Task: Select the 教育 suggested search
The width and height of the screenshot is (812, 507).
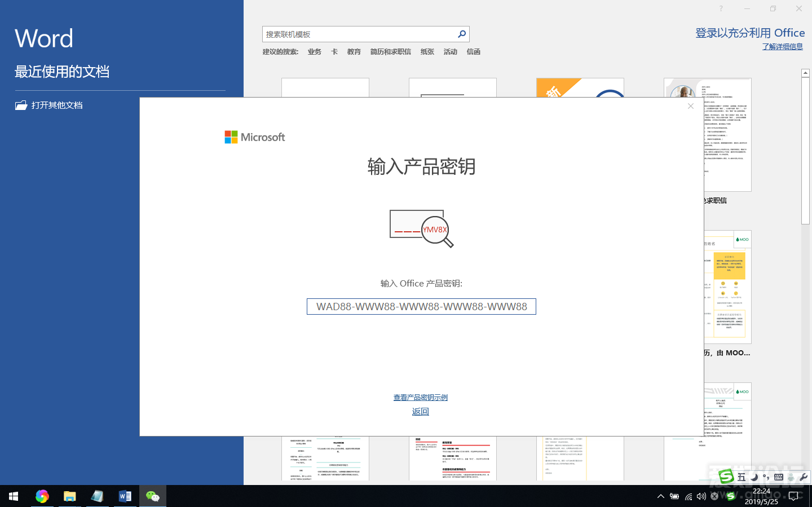Action: [354, 52]
